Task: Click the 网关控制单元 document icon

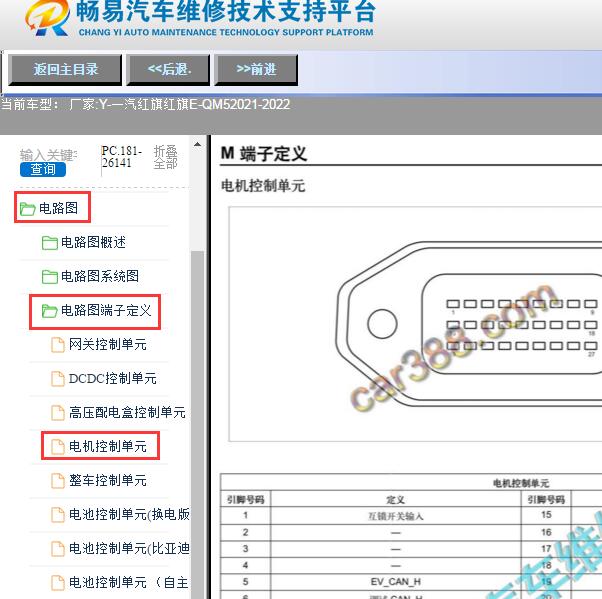Action: (58, 344)
